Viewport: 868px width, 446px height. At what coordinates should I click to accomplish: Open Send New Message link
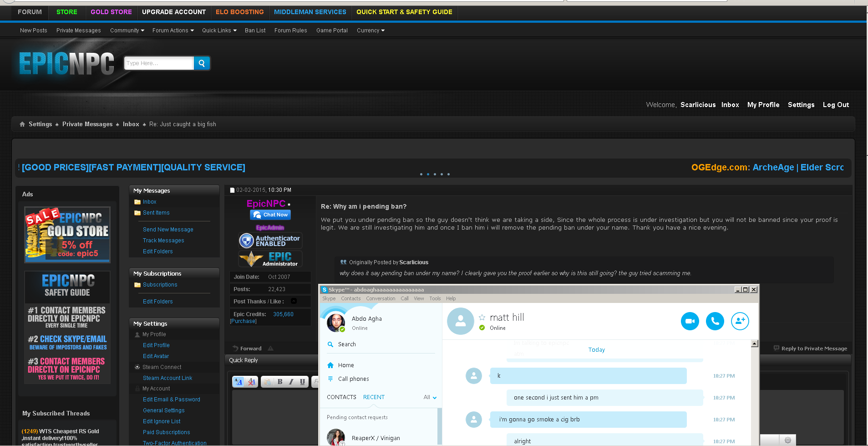click(168, 230)
